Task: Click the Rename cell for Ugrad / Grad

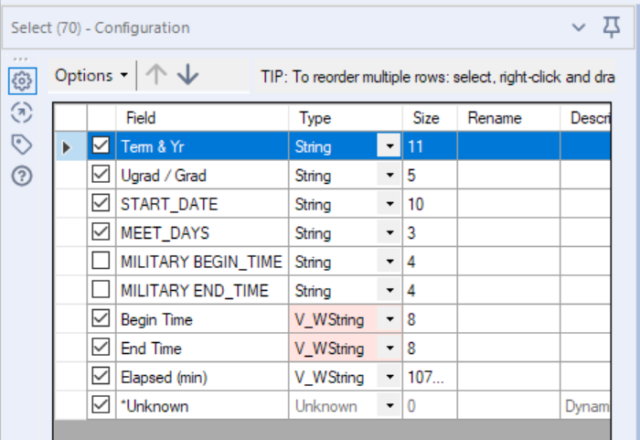Action: [509, 175]
